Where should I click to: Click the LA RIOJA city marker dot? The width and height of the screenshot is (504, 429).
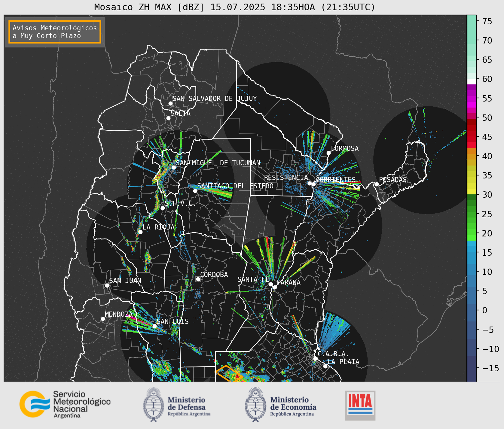140,232
